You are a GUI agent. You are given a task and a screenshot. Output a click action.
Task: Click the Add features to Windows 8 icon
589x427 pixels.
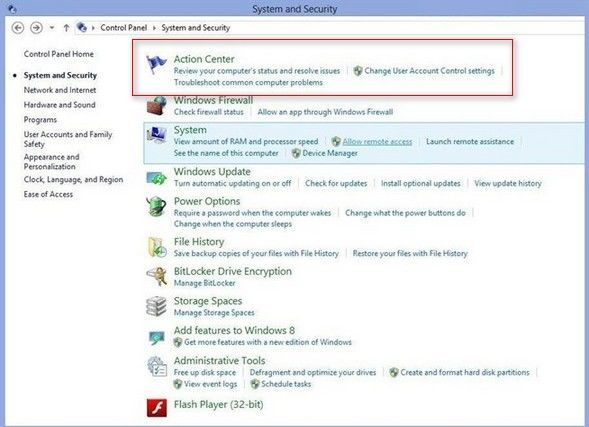157,338
